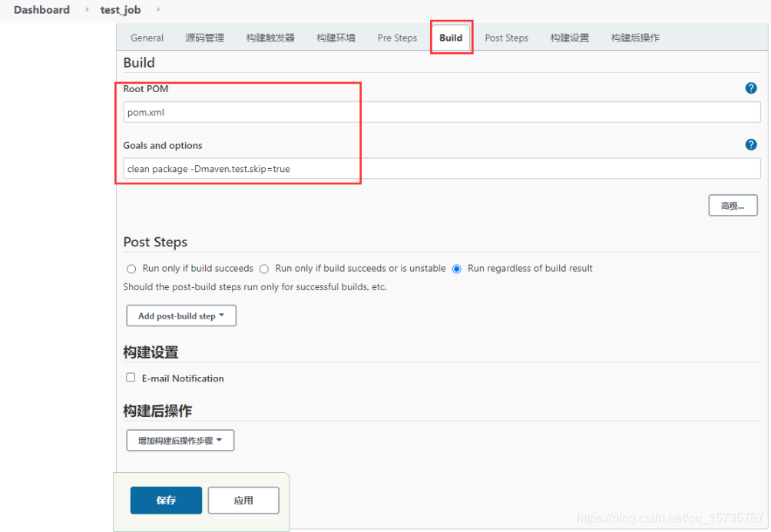
Task: Click the Goals and options label
Action: click(x=163, y=146)
